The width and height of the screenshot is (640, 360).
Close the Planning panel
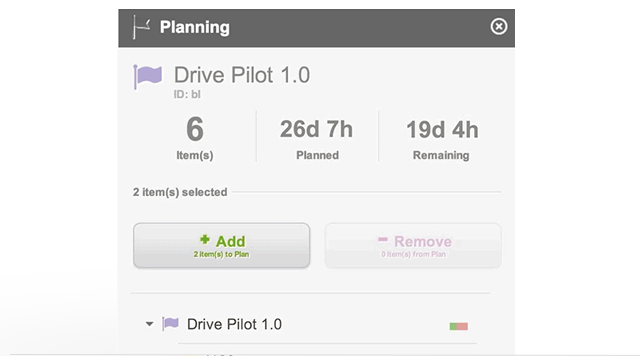(499, 27)
